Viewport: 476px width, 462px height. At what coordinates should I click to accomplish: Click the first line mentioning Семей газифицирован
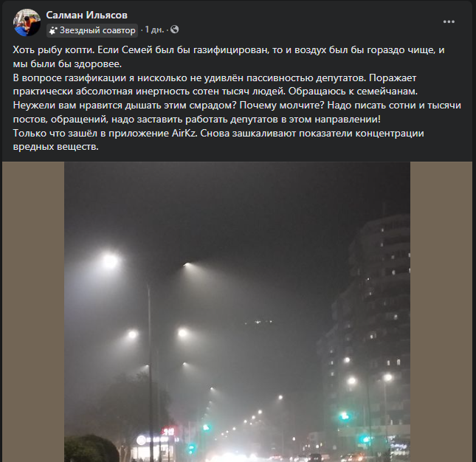[229, 50]
